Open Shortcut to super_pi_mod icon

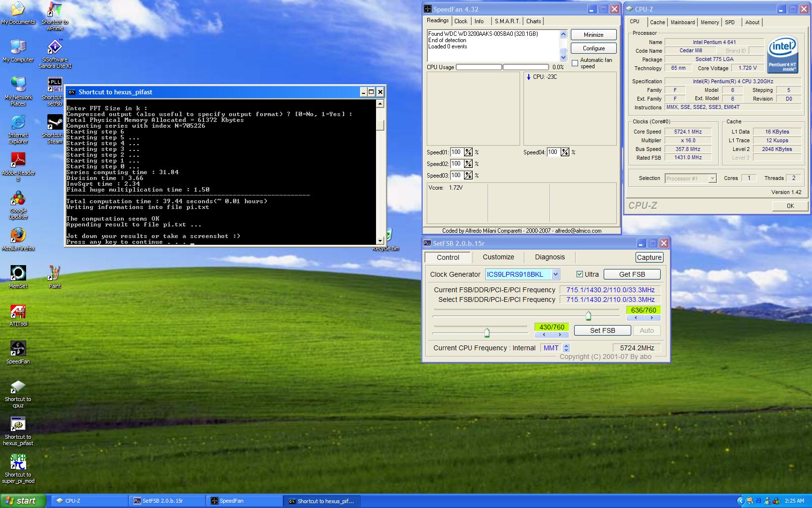[x=18, y=469]
